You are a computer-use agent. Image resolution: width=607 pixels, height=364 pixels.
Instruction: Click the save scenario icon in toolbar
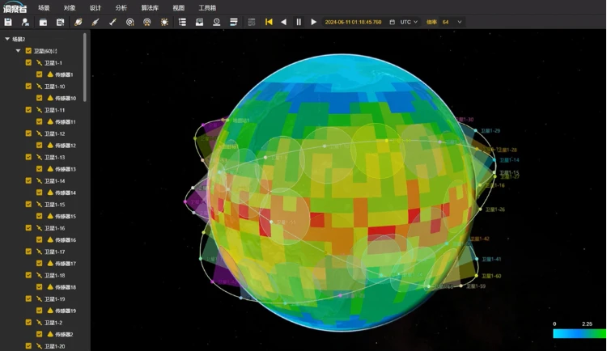[x=8, y=22]
